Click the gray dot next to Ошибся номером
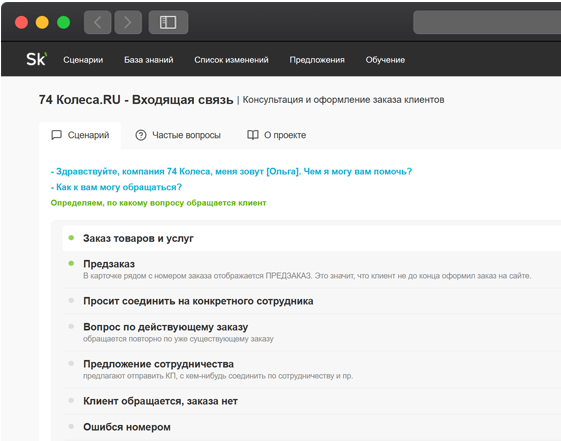 coord(71,426)
